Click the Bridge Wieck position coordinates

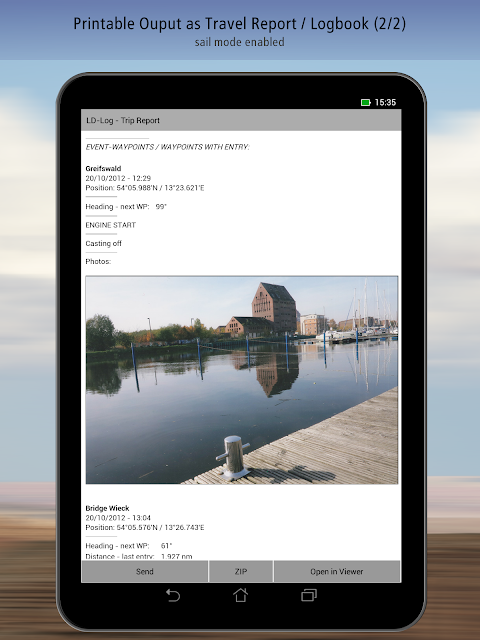pos(145,527)
